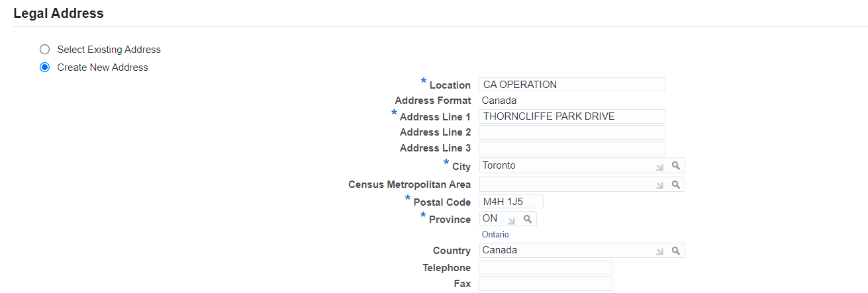Select the Select Existing Address option
Image resolution: width=868 pixels, height=293 pixels.
point(45,49)
